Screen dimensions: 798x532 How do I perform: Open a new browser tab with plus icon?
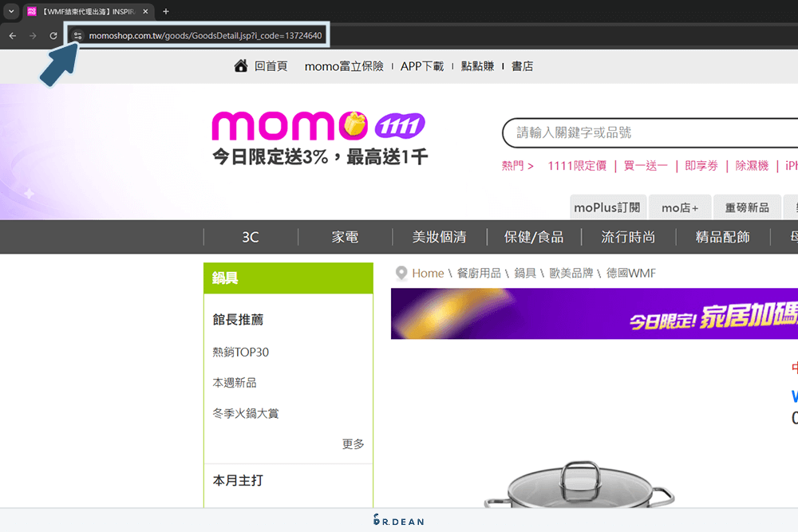coord(164,11)
